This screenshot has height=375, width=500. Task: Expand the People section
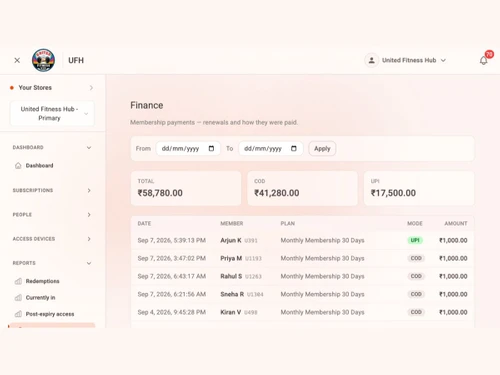tap(52, 215)
